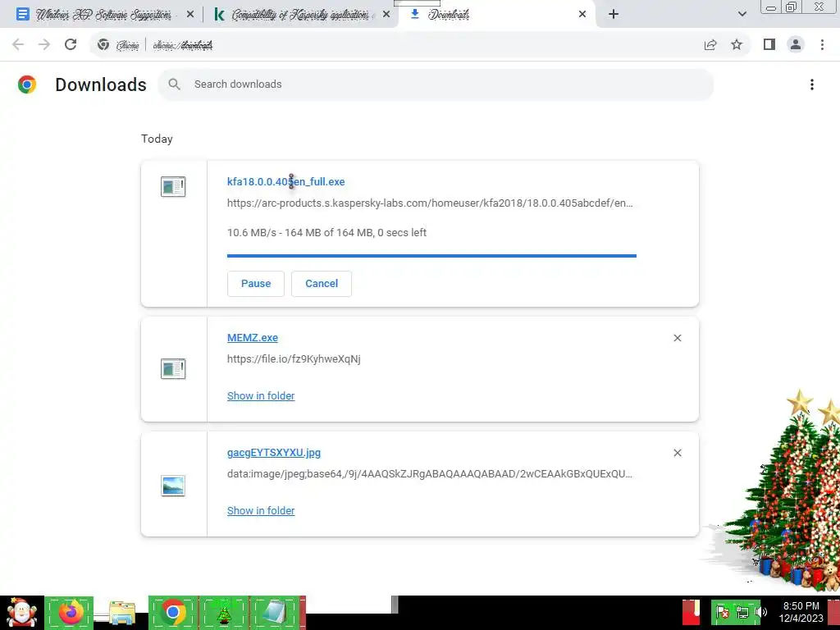The height and width of the screenshot is (630, 840).
Task: Show MEMZ.exe in folder
Action: (261, 396)
